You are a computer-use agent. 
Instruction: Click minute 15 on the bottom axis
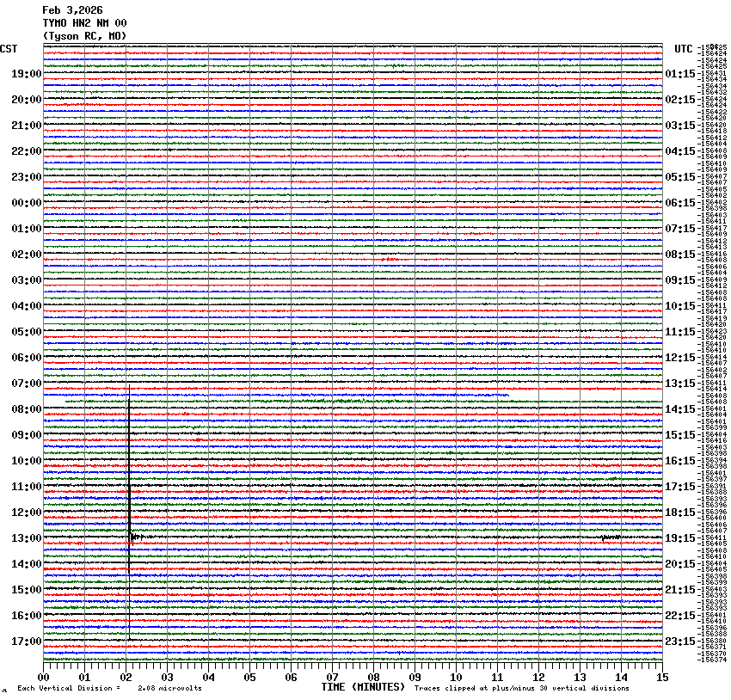[661, 678]
